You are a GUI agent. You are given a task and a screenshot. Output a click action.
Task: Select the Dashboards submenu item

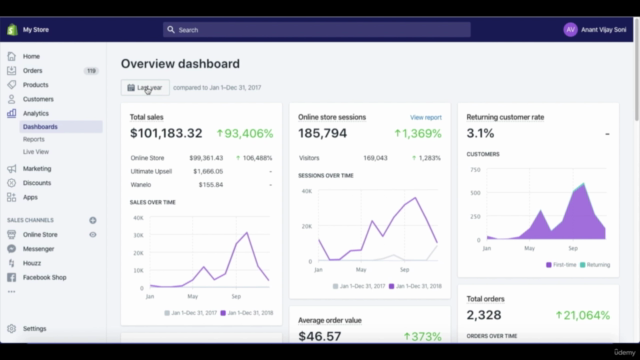coord(61,127)
